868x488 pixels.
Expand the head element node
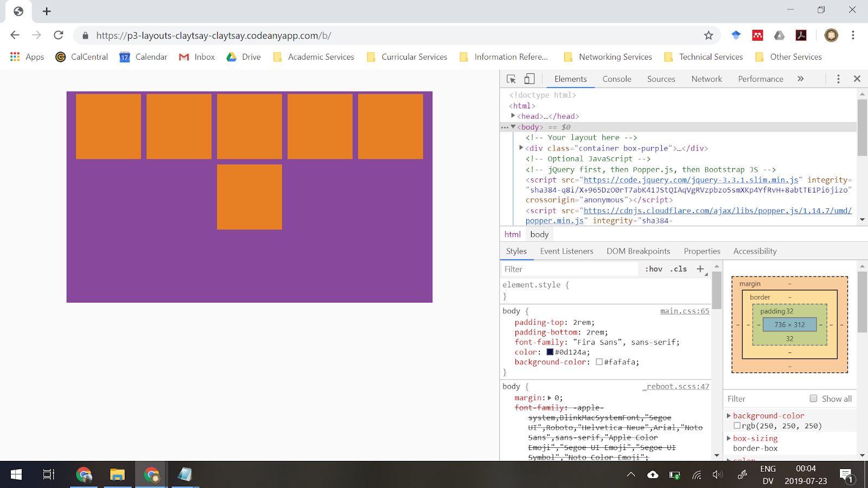[513, 116]
